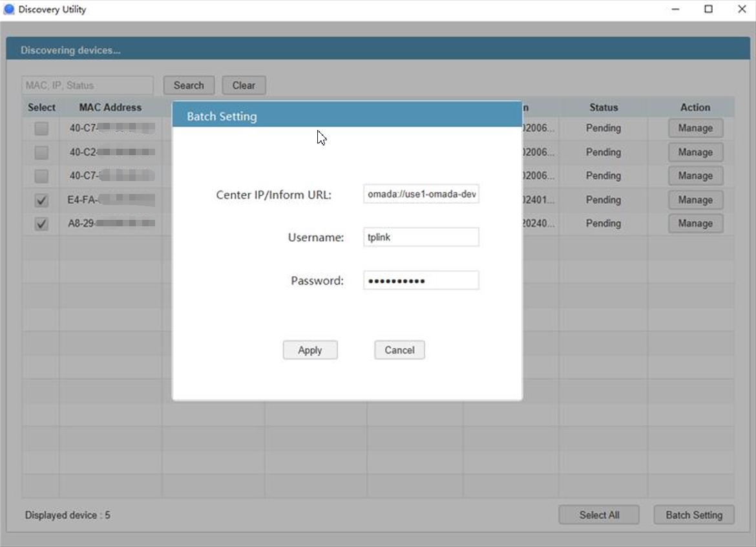Screen dimensions: 756x547
Task: Toggle checkbox for third row 40-C7 device
Action: [41, 176]
